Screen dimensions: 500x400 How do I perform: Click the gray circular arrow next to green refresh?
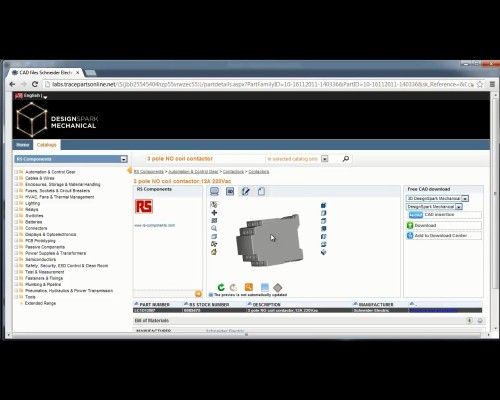[x=233, y=287]
